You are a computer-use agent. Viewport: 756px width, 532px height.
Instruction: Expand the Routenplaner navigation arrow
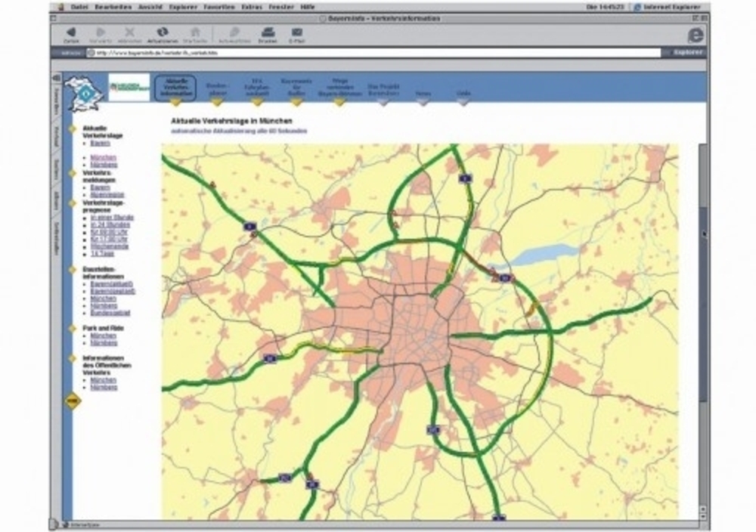pyautogui.click(x=218, y=101)
